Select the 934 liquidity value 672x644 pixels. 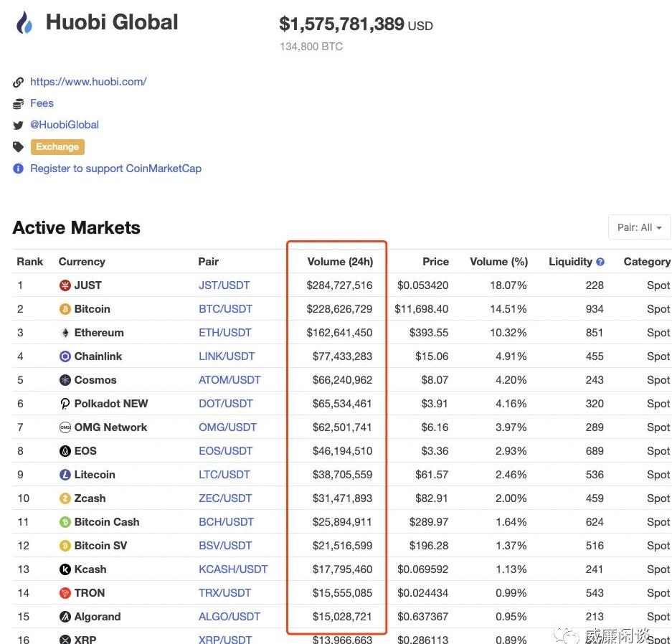(x=595, y=309)
